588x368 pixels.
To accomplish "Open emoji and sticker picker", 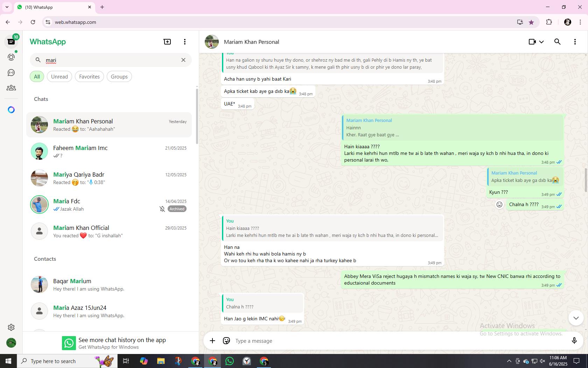I will (226, 341).
